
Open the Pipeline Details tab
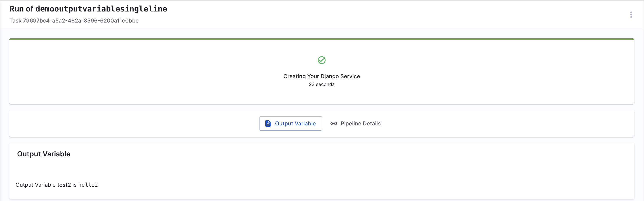pos(360,123)
